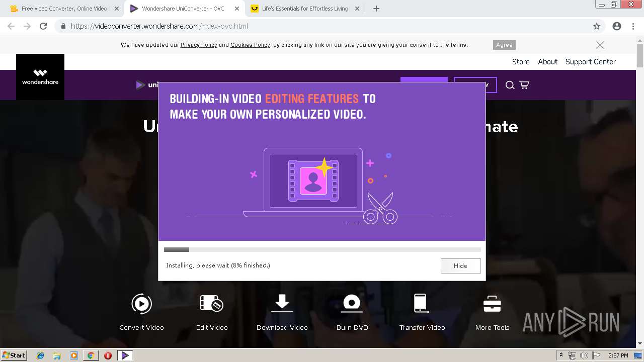Open Wondershare installer taskbar item
The width and height of the screenshot is (644, 362).
click(x=125, y=355)
